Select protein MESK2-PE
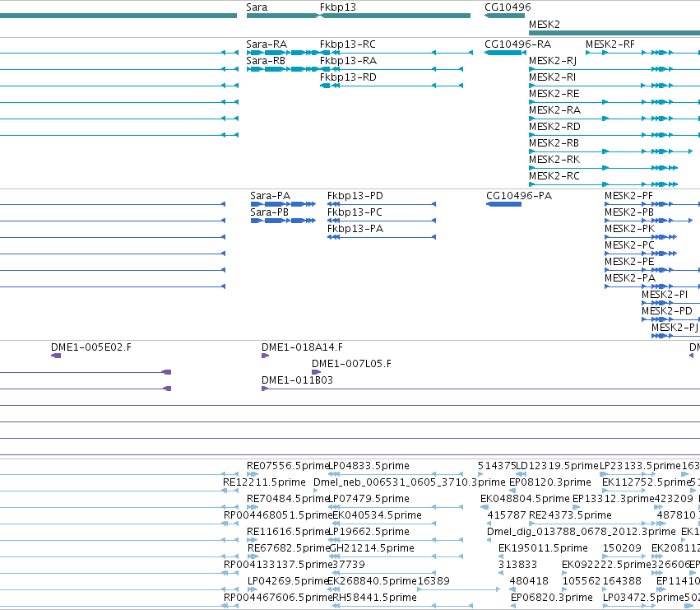This screenshot has height=610, width=700. tap(629, 262)
